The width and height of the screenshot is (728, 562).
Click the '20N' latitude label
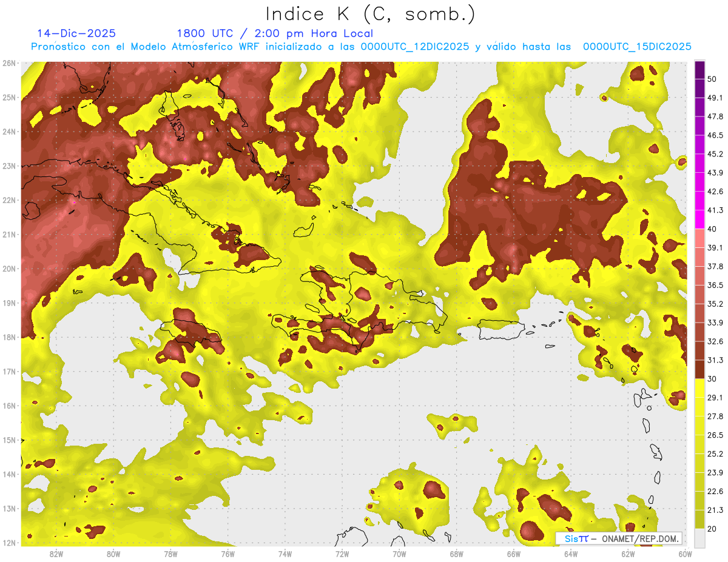[9, 269]
